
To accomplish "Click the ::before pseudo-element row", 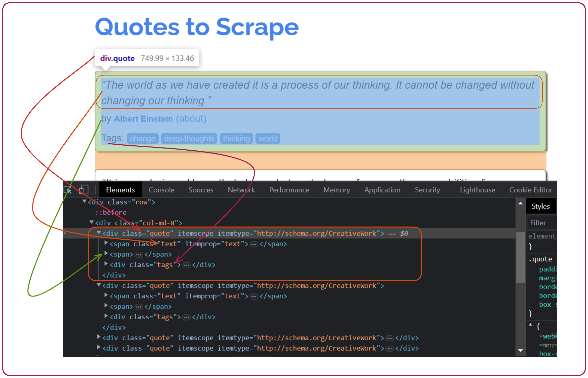I will click(x=111, y=212).
